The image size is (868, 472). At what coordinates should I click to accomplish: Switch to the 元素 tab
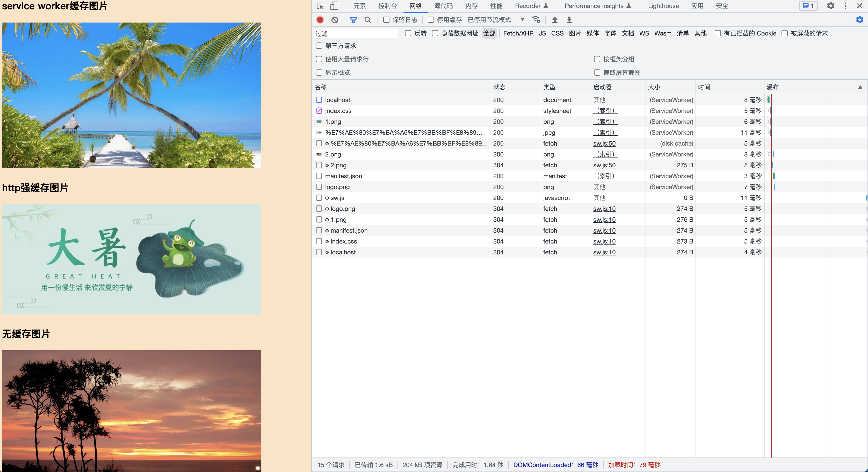pos(359,6)
